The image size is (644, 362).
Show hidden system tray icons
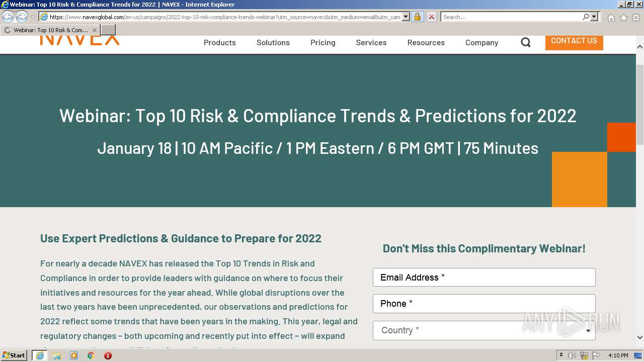point(561,355)
